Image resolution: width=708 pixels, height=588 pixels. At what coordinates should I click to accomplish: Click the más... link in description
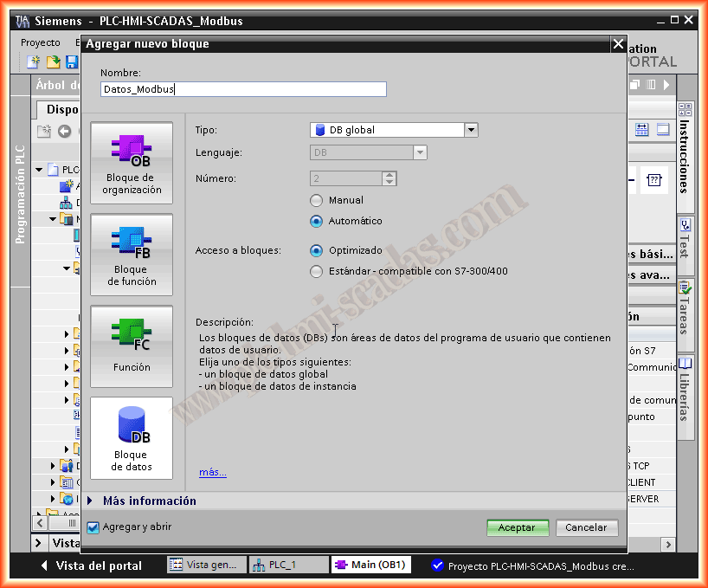(x=213, y=472)
